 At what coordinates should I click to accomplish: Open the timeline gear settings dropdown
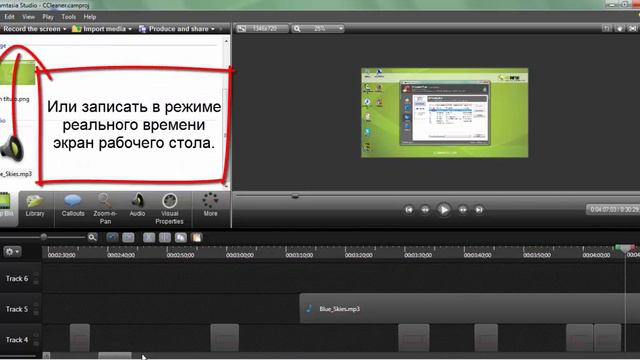(11, 252)
